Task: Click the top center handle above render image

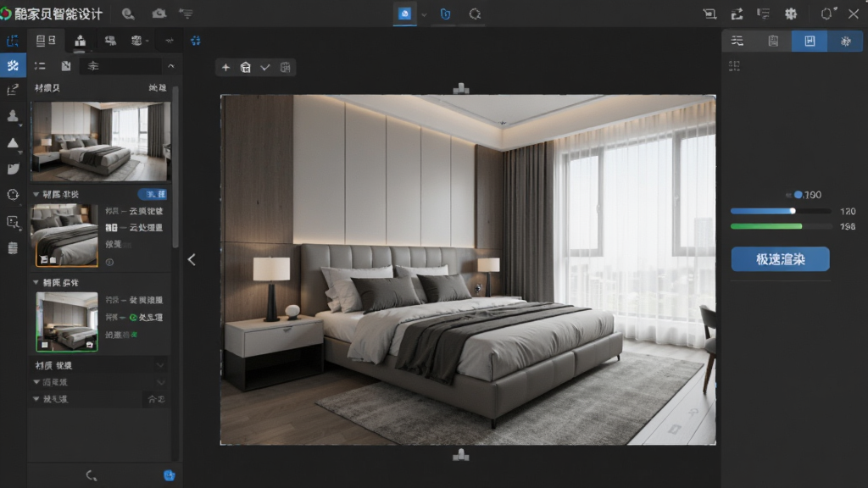Action: [460, 88]
